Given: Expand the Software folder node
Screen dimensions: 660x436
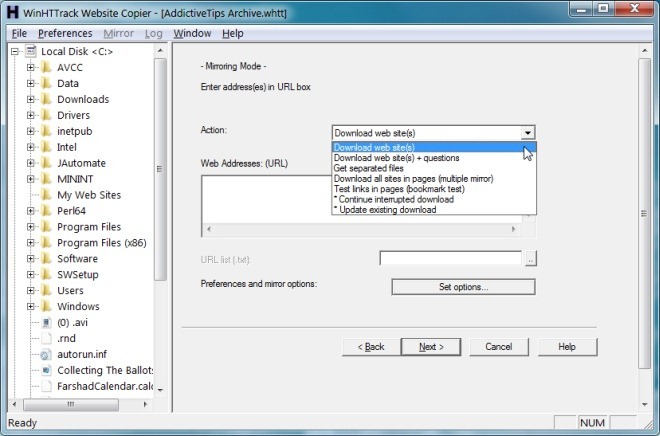Looking at the screenshot, I should pos(30,259).
